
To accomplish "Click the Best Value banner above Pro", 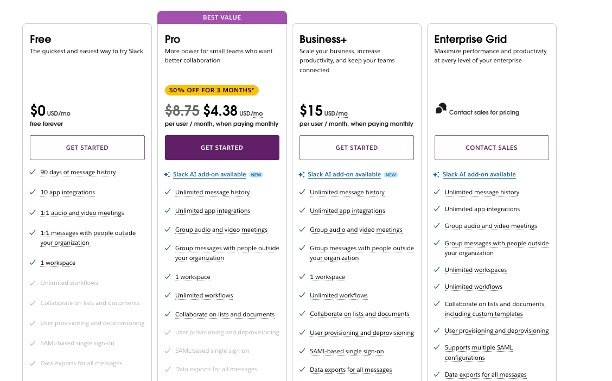I will (x=222, y=18).
